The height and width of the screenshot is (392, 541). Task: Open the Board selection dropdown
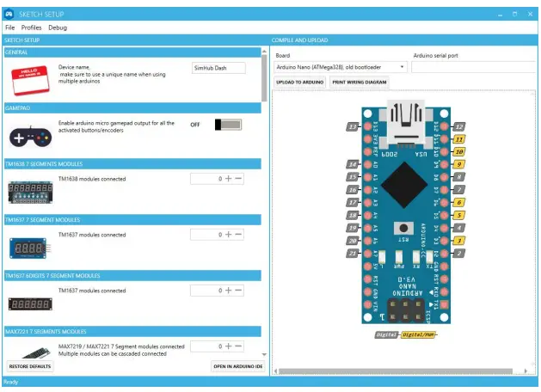(x=341, y=66)
